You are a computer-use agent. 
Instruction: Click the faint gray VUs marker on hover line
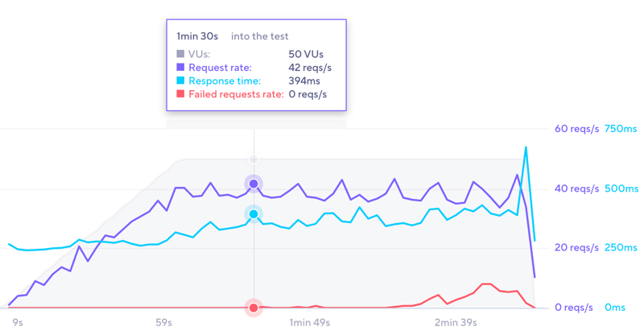(254, 159)
